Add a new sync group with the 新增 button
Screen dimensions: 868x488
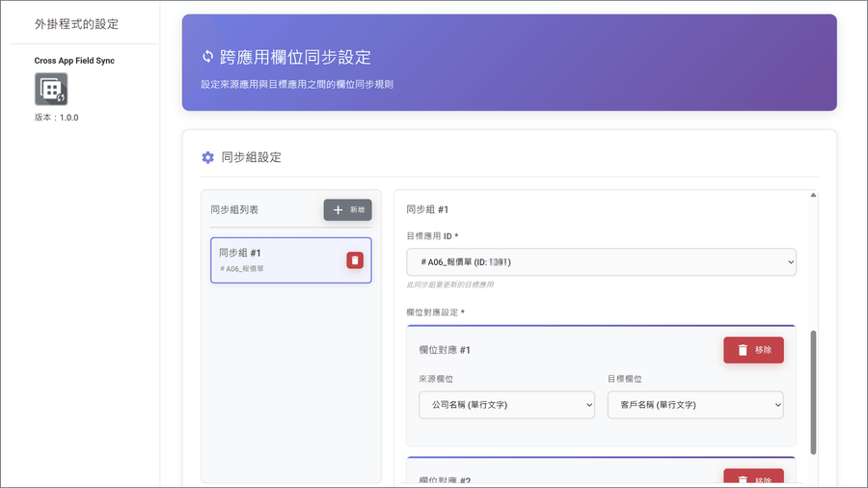[347, 209]
